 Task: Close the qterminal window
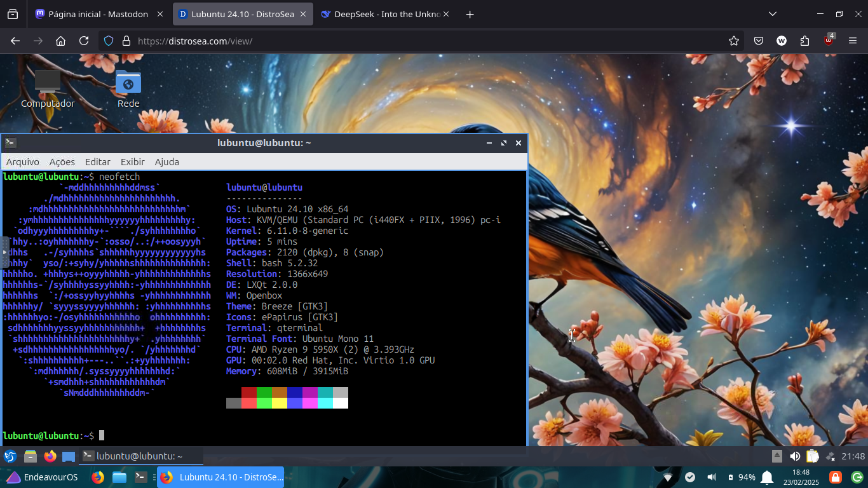point(519,143)
